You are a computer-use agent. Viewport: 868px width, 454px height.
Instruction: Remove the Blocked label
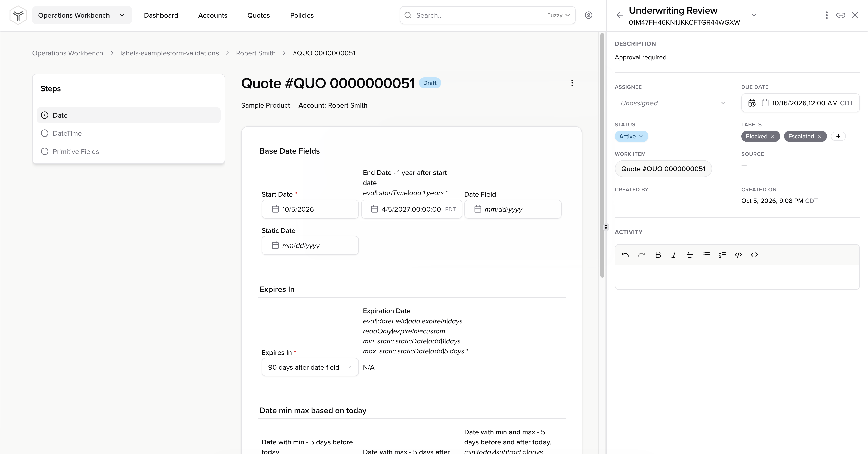773,136
